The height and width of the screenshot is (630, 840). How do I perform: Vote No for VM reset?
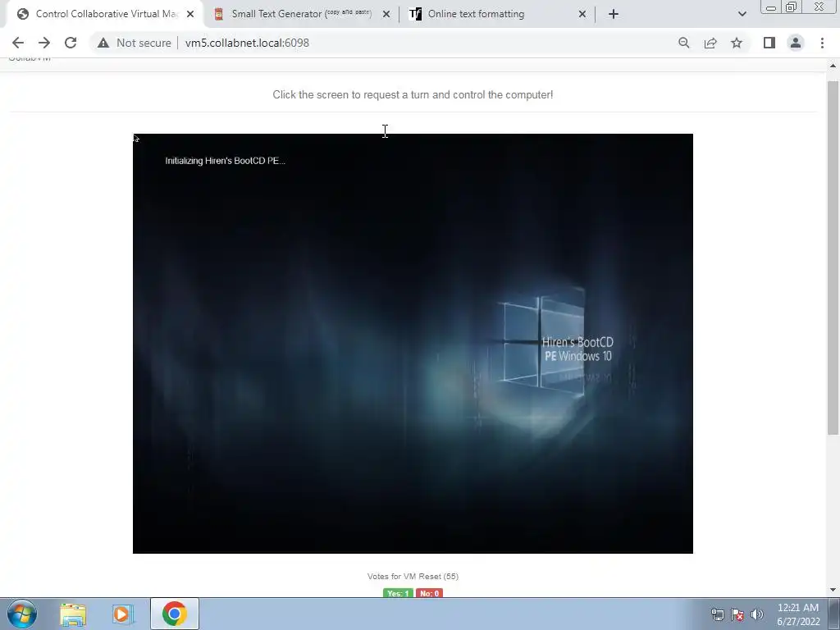point(429,593)
